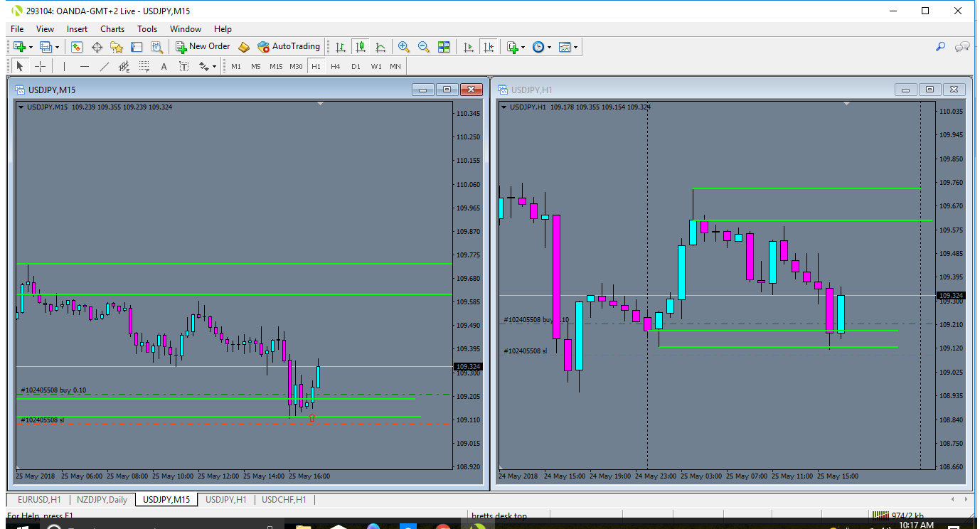This screenshot has height=529, width=980.
Task: Zoom in on the chart
Action: pyautogui.click(x=404, y=47)
